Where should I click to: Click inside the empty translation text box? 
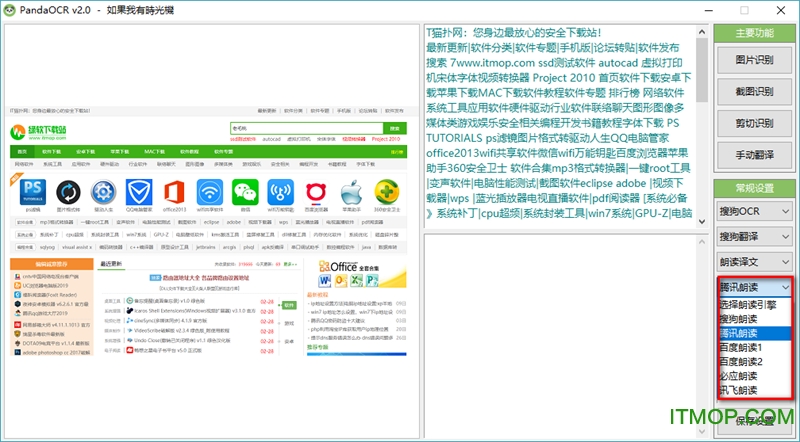click(x=560, y=336)
